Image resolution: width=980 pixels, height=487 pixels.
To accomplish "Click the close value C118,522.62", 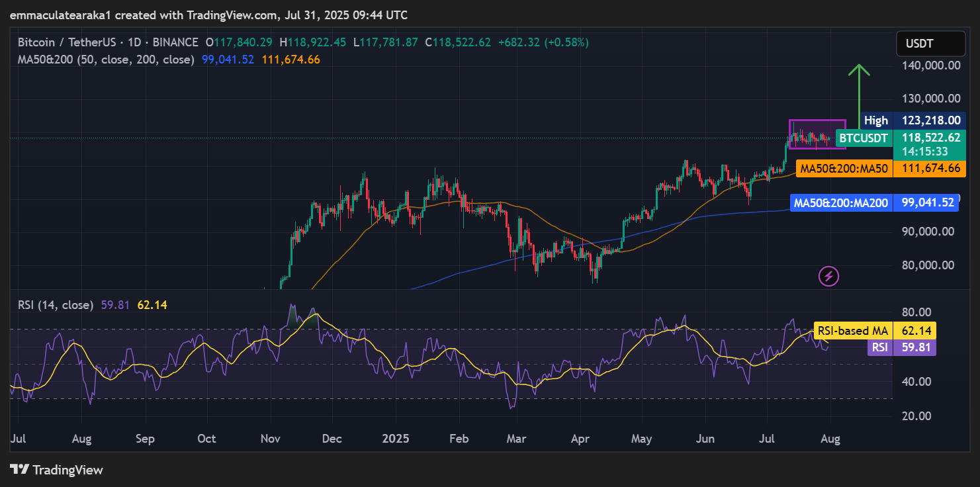I will [458, 42].
